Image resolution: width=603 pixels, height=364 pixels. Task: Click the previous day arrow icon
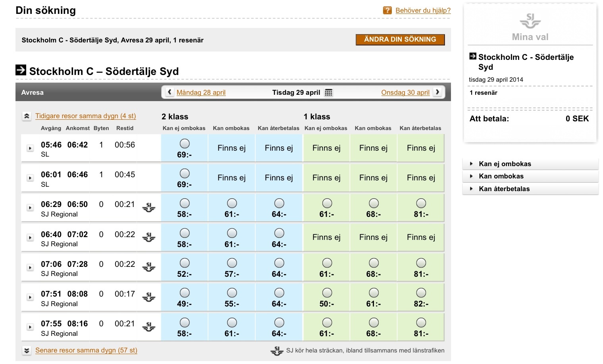coord(170,92)
